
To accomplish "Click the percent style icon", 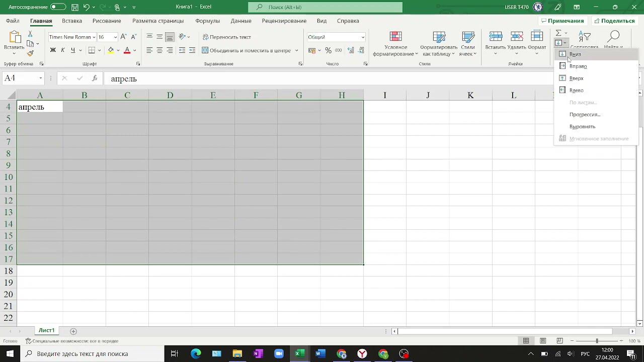I will pyautogui.click(x=328, y=50).
